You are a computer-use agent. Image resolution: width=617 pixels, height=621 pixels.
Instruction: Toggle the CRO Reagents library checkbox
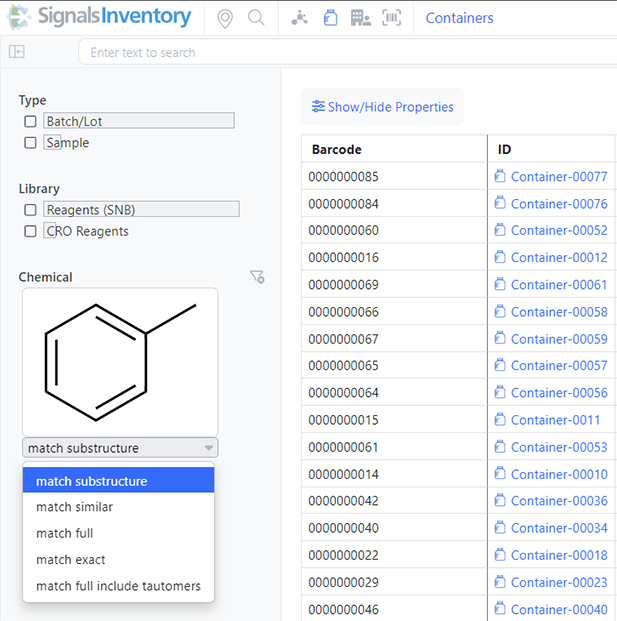pyautogui.click(x=31, y=231)
